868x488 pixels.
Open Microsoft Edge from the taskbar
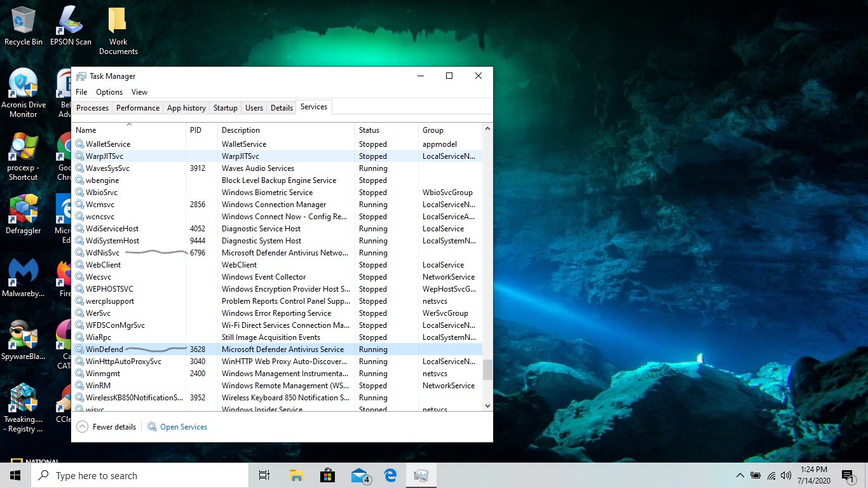point(390,475)
